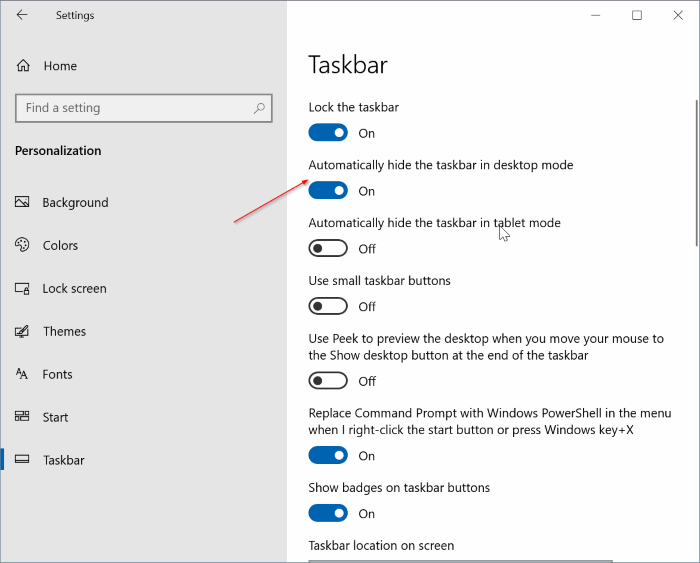Click the Themes brush icon

tap(22, 331)
